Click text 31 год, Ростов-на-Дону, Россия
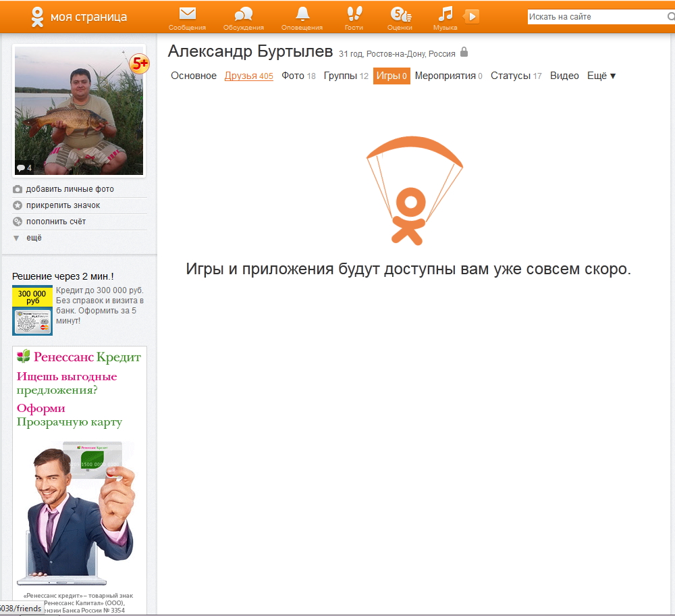 [397, 54]
